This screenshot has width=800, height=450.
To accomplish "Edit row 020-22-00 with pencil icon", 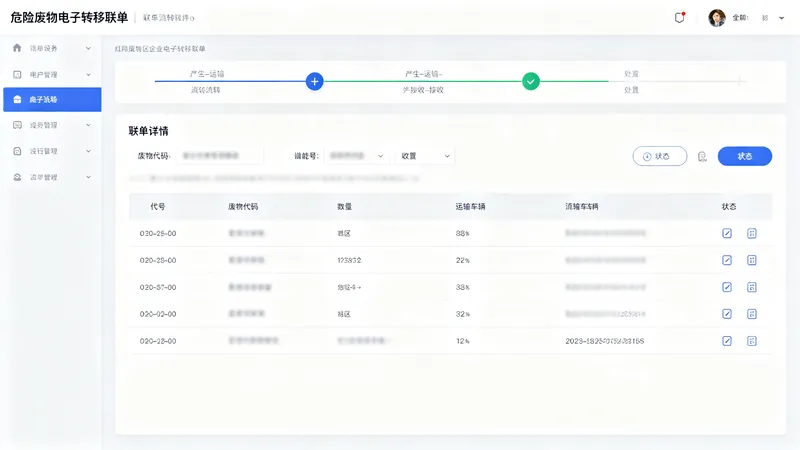I will (727, 341).
